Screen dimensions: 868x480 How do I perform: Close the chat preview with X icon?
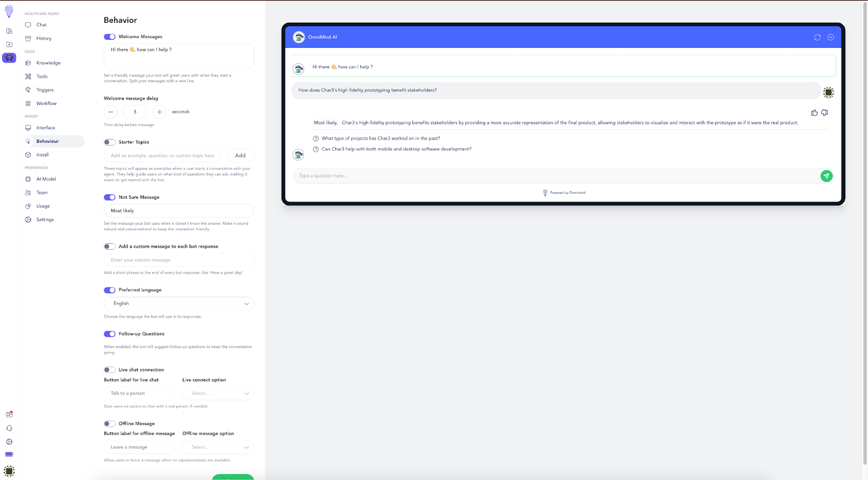[831, 37]
